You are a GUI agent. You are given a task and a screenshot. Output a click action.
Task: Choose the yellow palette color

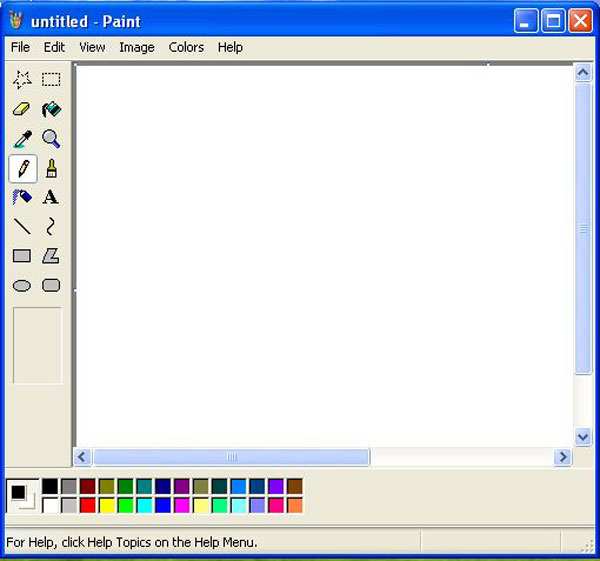click(107, 505)
